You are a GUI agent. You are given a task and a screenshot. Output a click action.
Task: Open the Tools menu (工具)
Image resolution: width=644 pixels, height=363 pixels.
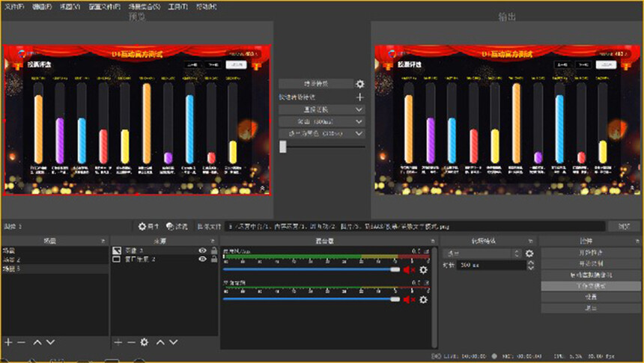click(x=177, y=7)
